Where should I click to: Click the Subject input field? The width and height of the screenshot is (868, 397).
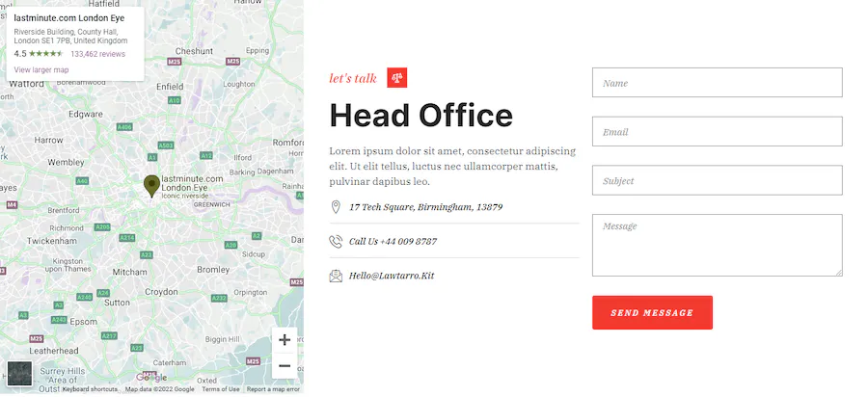[x=717, y=180]
